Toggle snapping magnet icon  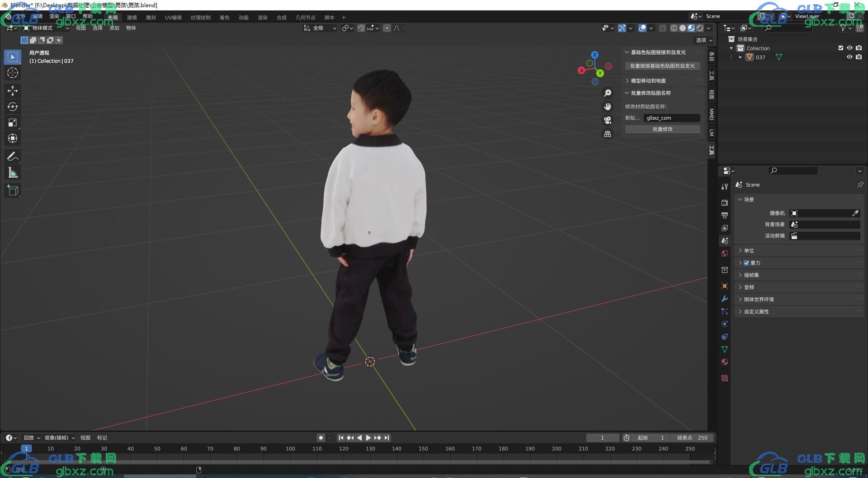(x=361, y=28)
